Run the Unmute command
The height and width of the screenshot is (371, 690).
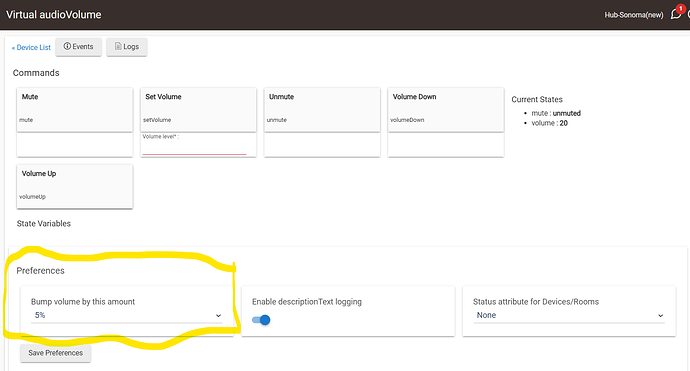[322, 109]
